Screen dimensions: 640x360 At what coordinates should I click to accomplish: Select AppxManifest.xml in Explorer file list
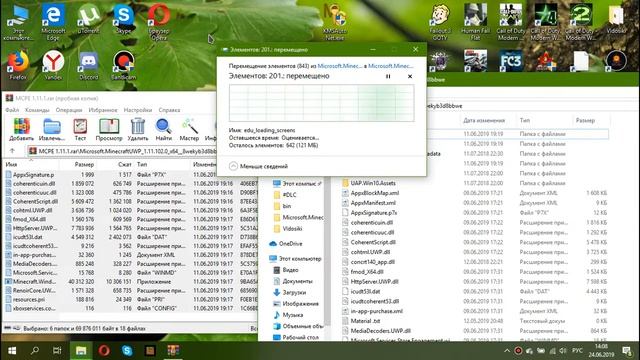coord(373,203)
